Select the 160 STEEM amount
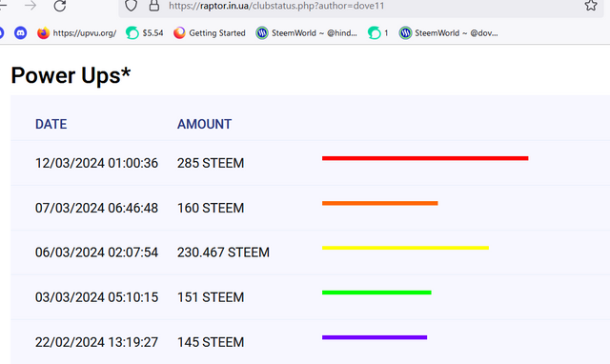This screenshot has width=610, height=364. (211, 208)
